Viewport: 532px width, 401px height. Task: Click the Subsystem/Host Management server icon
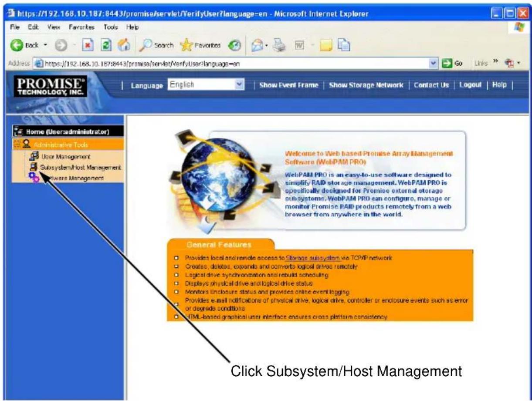click(x=34, y=167)
